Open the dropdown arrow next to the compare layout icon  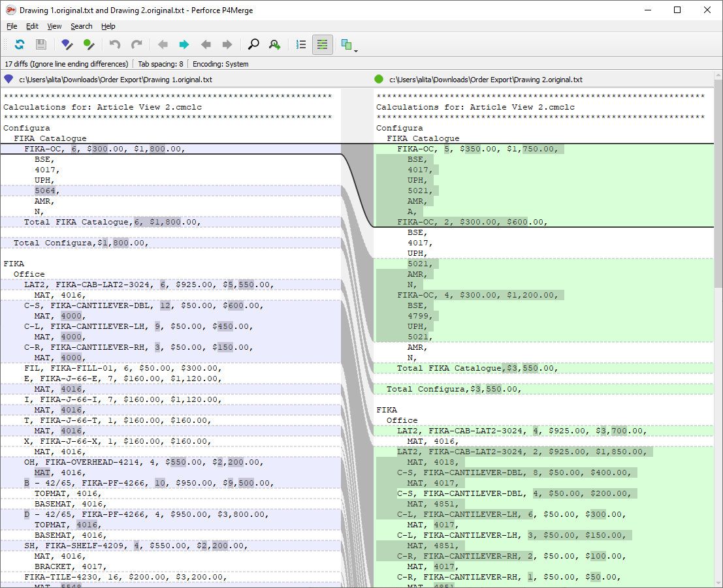point(356,51)
